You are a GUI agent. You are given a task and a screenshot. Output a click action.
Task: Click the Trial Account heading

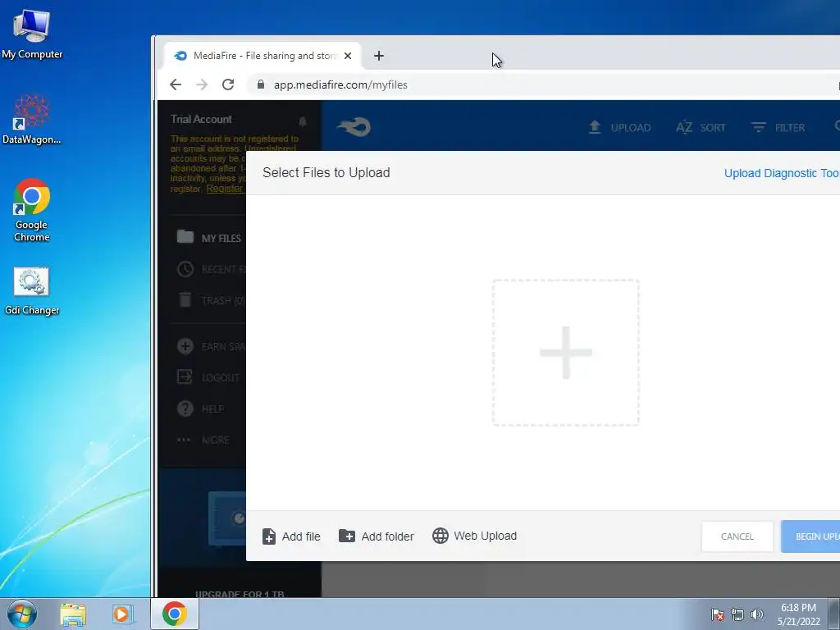(201, 119)
